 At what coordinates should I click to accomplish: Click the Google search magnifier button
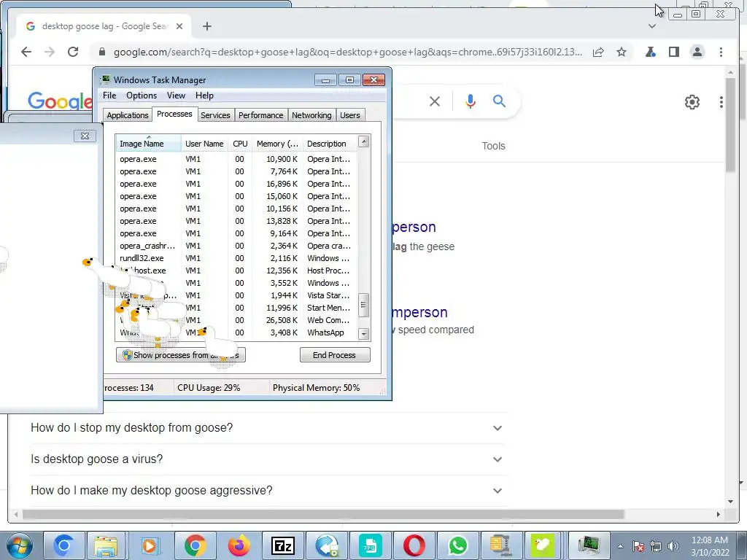(499, 101)
